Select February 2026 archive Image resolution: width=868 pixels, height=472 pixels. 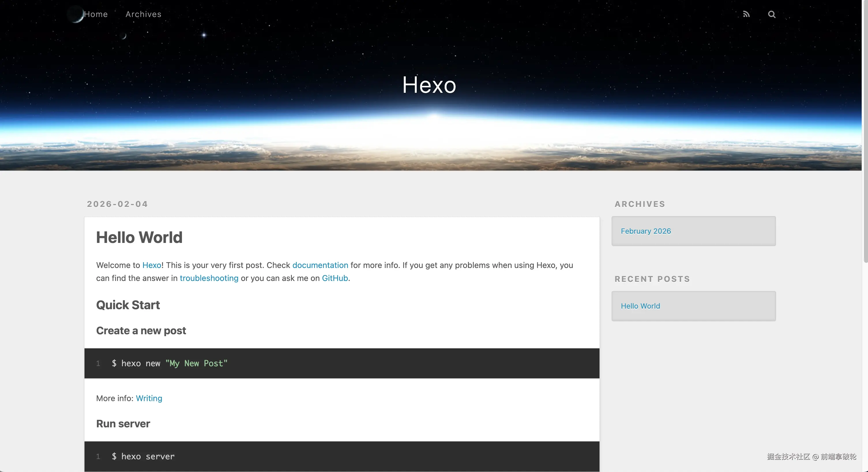point(646,231)
